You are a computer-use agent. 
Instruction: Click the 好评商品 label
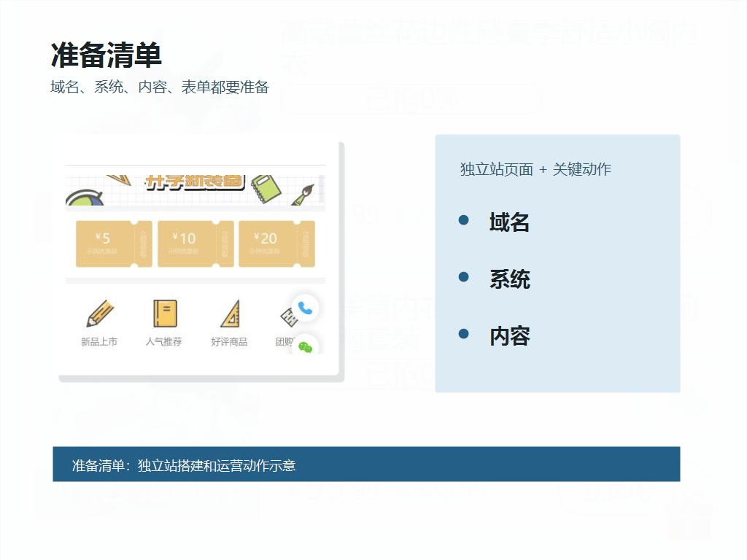click(x=229, y=342)
